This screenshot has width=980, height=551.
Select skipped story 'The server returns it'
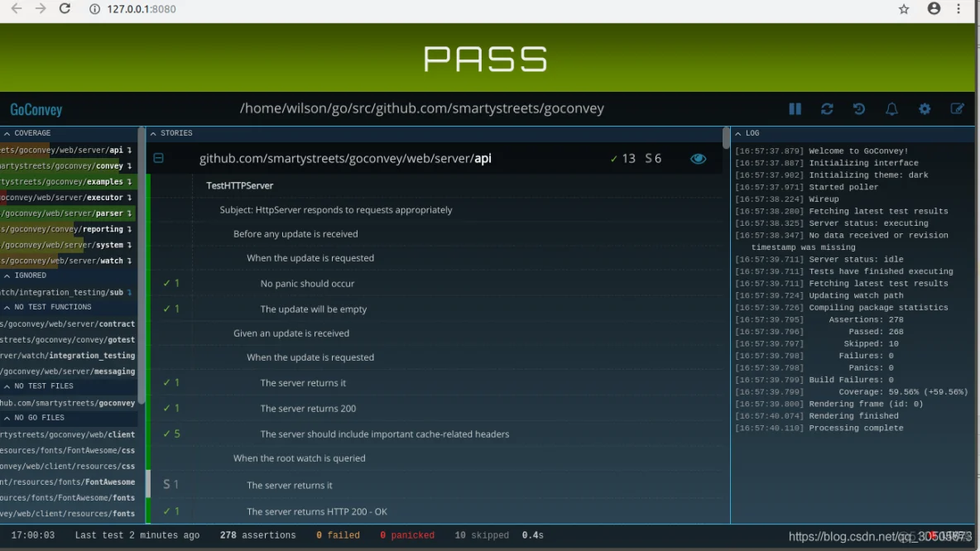[290, 486]
